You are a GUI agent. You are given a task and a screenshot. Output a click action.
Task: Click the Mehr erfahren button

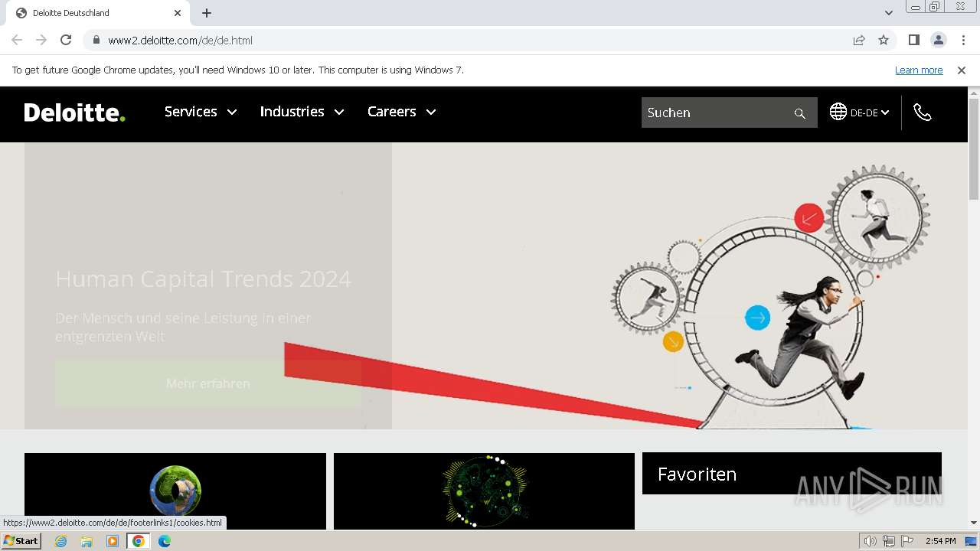click(208, 383)
